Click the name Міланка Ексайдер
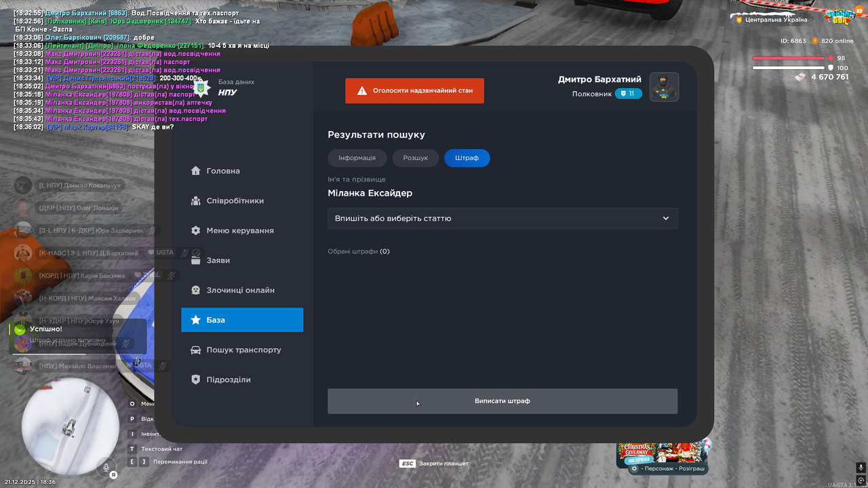The height and width of the screenshot is (488, 868). pos(370,193)
